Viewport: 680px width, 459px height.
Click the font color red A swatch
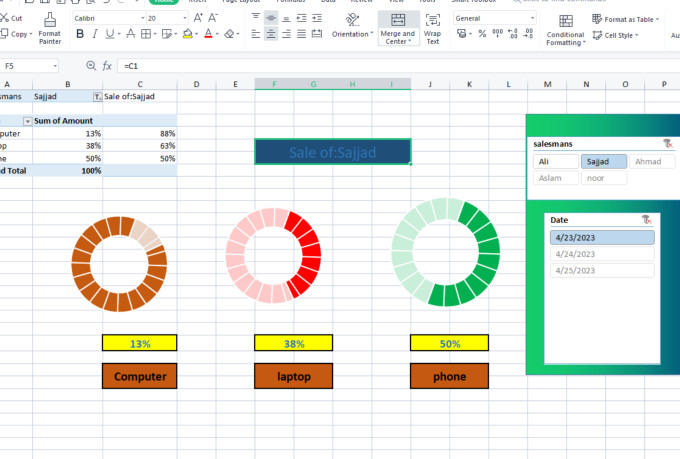[x=208, y=34]
